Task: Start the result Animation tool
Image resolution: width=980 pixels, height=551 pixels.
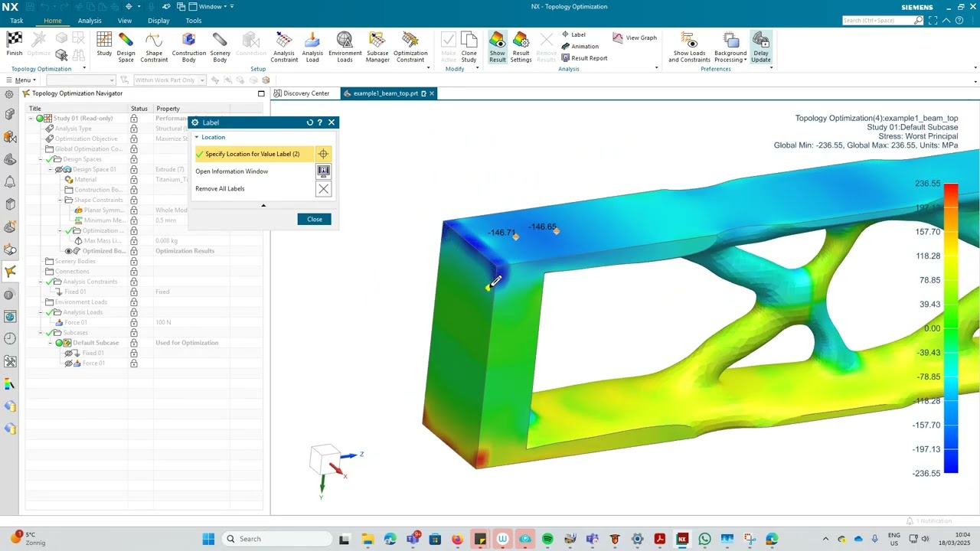Action: coord(580,46)
